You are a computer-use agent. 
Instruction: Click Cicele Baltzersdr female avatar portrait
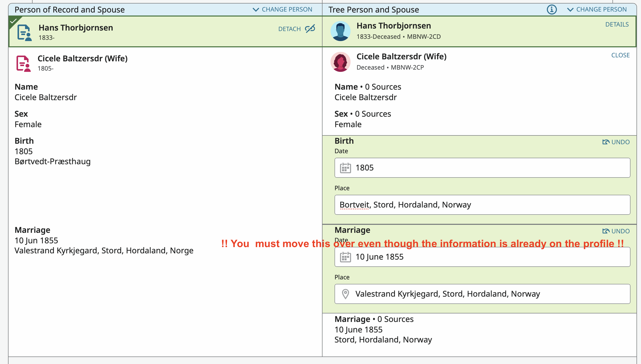(x=340, y=62)
